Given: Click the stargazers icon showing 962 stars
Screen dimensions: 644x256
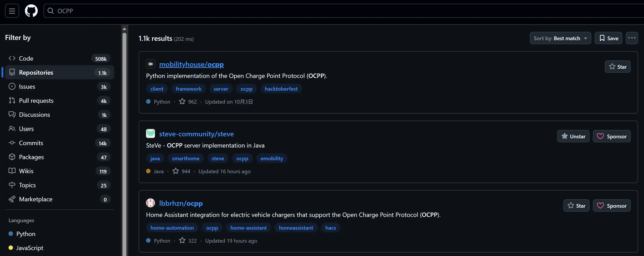Looking at the screenshot, I should (x=182, y=101).
